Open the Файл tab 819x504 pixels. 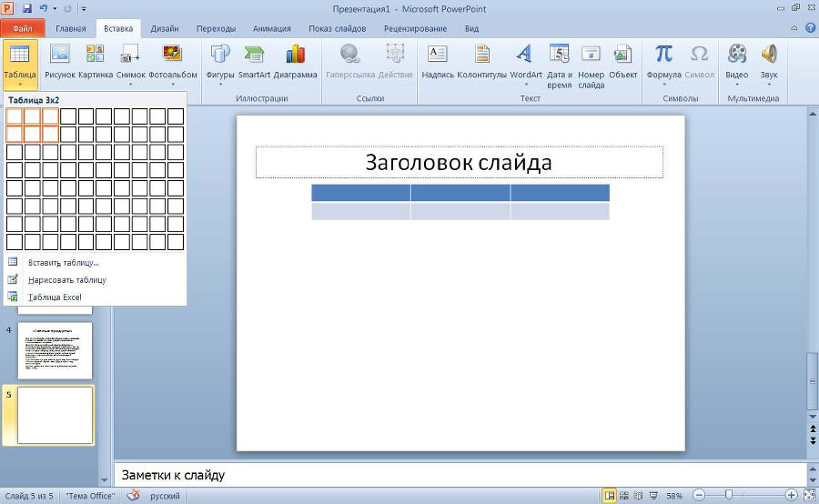(23, 28)
